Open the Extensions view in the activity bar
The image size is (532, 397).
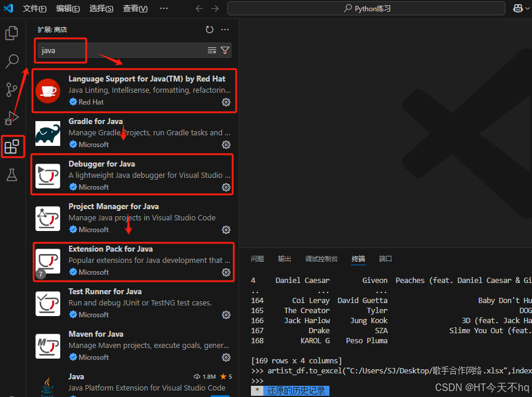click(12, 146)
